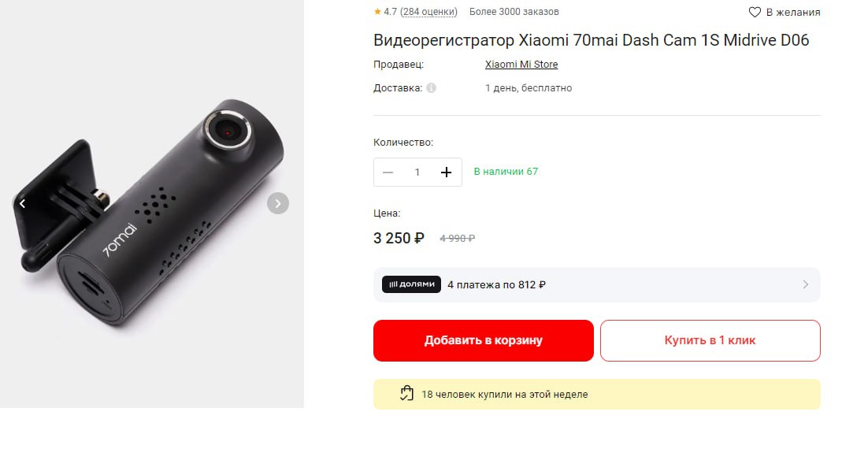This screenshot has height=449, width=868.
Task: Click the Долями logo badge
Action: tap(411, 284)
